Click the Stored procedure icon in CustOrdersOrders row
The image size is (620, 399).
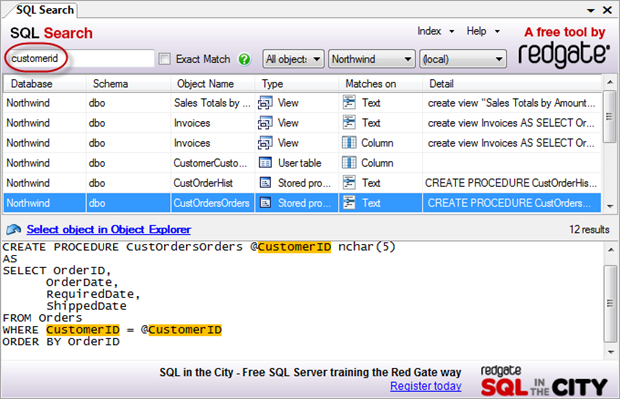[265, 203]
